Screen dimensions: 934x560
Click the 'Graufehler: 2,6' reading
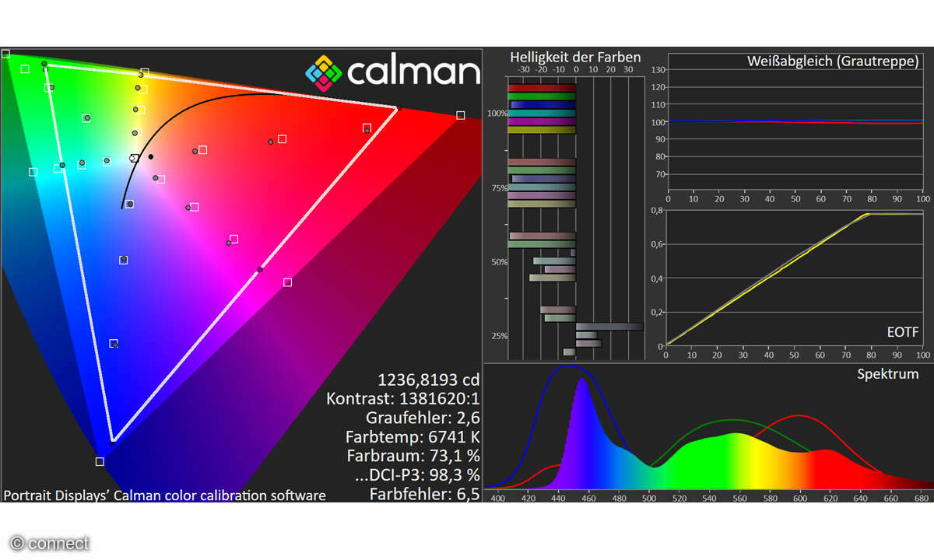423,418
